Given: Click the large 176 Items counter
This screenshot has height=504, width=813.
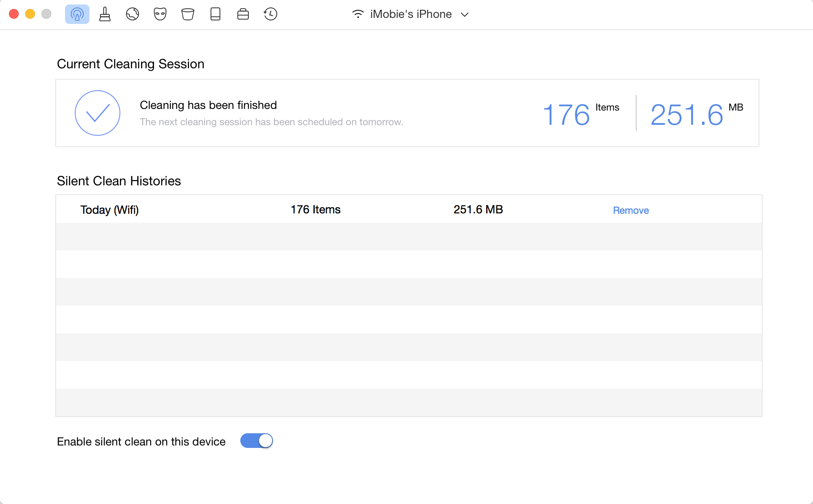Looking at the screenshot, I should pyautogui.click(x=566, y=115).
